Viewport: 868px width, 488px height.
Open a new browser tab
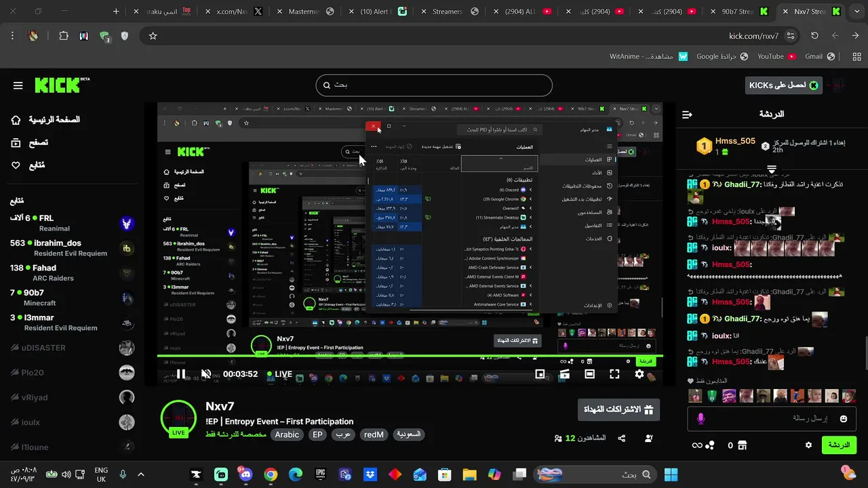tap(116, 12)
